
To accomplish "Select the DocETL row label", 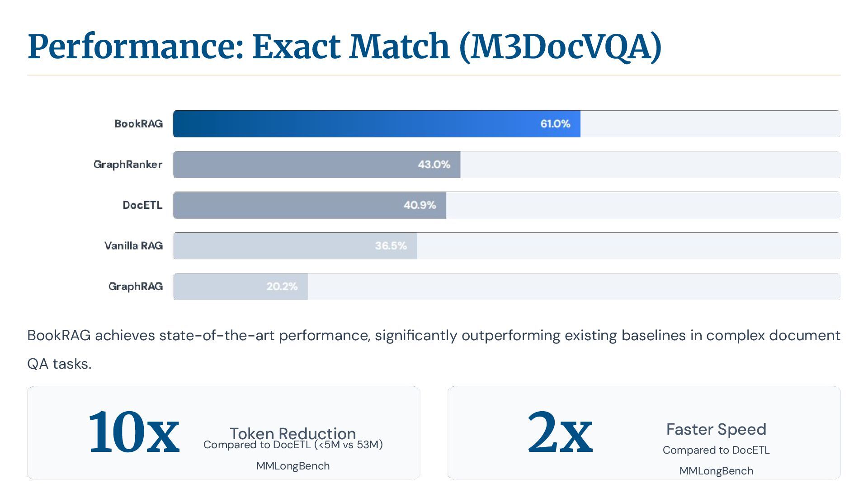I will [x=142, y=205].
